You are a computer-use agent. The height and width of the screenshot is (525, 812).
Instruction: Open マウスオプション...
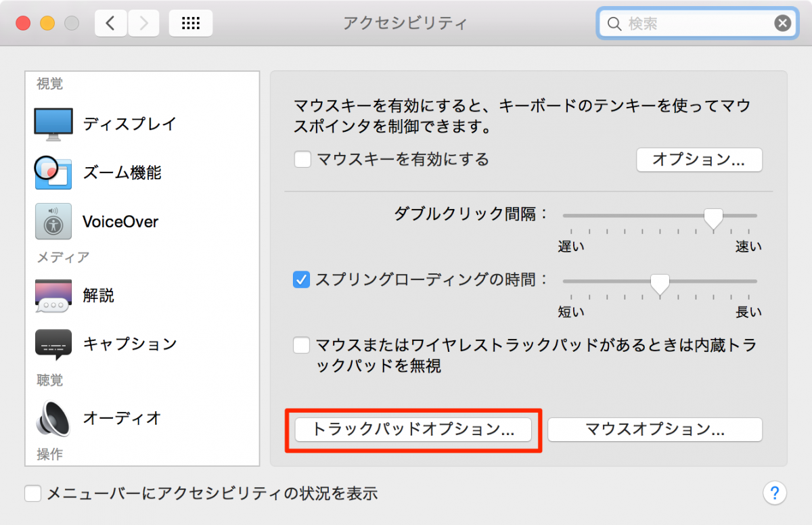654,429
